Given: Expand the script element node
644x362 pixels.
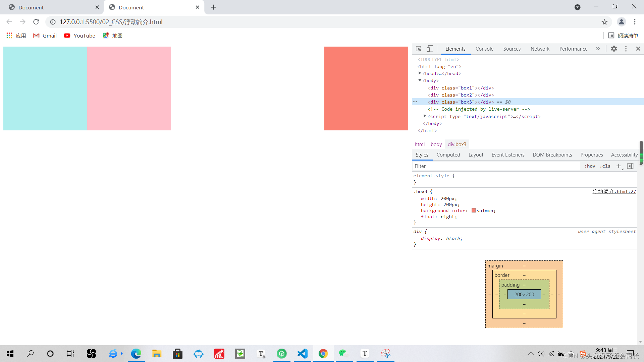Looking at the screenshot, I should (x=425, y=116).
